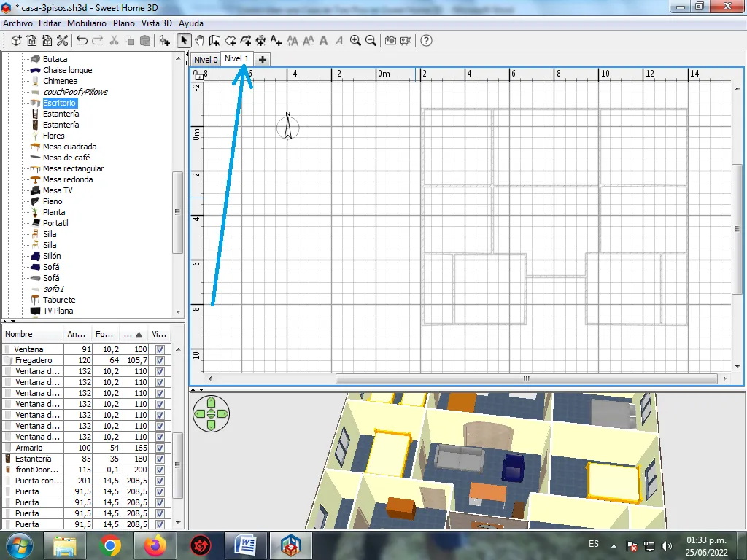Click the Redo toolbar icon
Image resolution: width=747 pixels, height=560 pixels.
[x=98, y=41]
